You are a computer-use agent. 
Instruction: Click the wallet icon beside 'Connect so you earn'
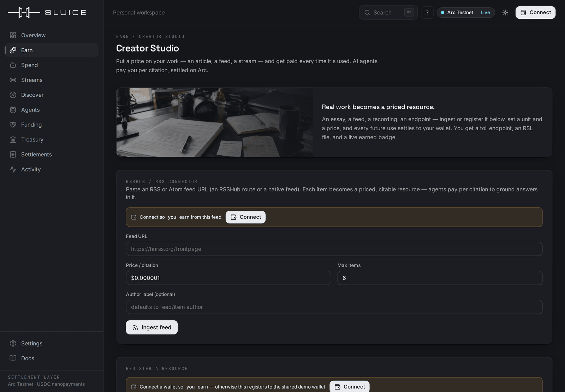point(134,217)
